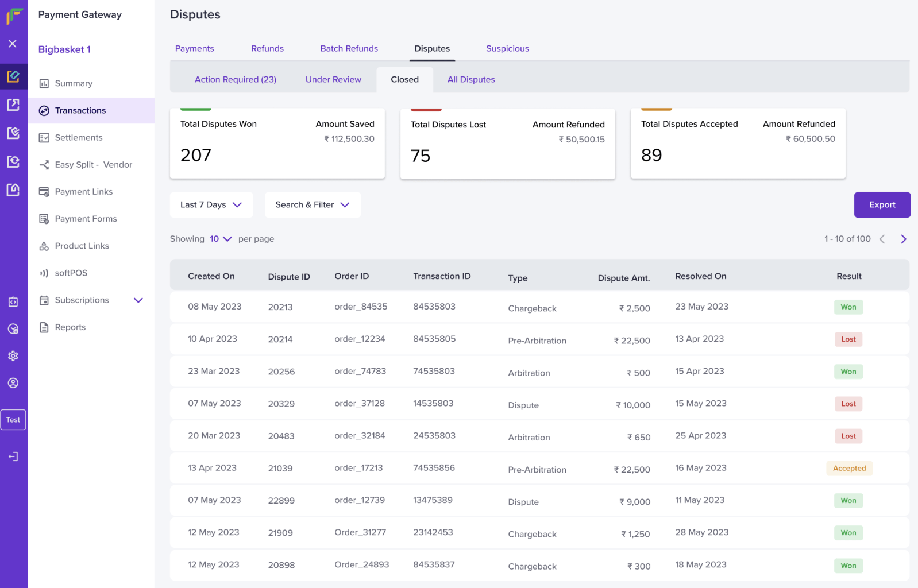Click the Easy Split - Vendor icon
The height and width of the screenshot is (588, 918).
coord(44,165)
